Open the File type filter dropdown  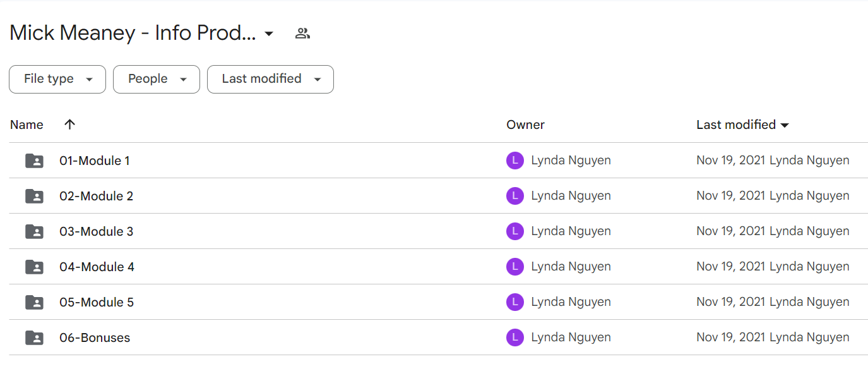pyautogui.click(x=57, y=79)
